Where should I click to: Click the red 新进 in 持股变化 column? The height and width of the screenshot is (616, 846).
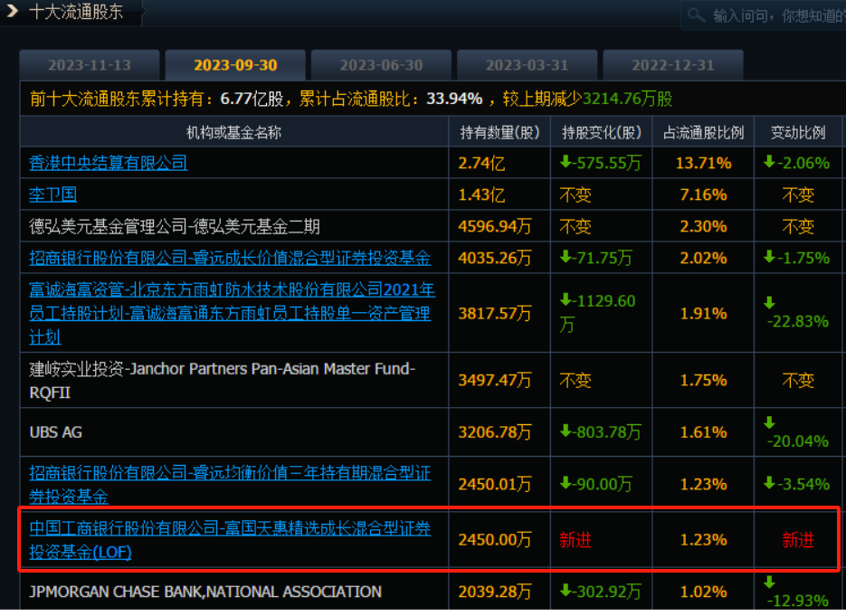pyautogui.click(x=575, y=540)
